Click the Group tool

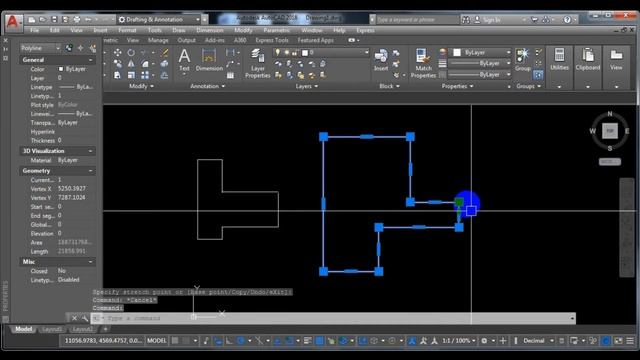click(523, 60)
